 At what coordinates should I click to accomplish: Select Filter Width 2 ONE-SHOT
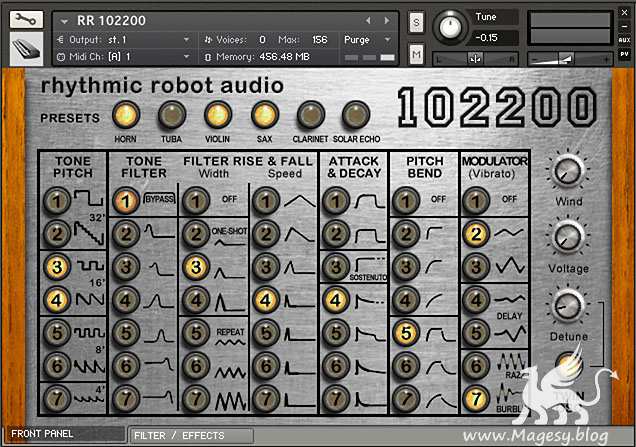pos(196,234)
